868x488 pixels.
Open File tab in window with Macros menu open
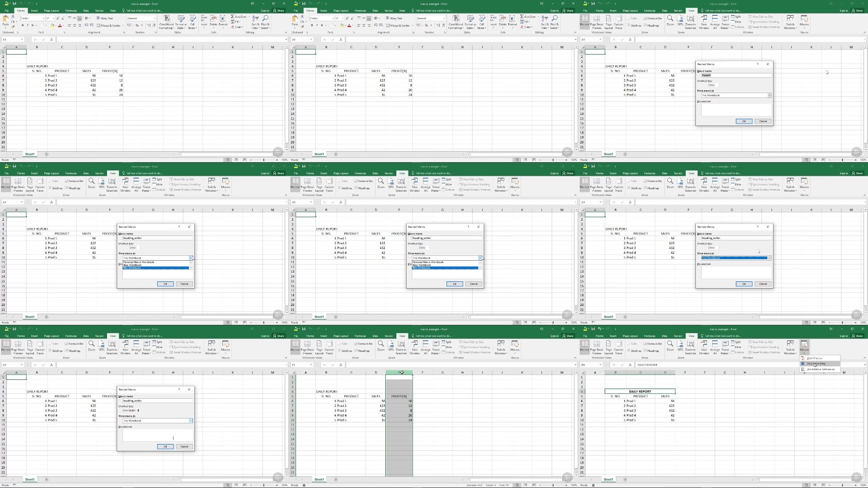[585, 336]
